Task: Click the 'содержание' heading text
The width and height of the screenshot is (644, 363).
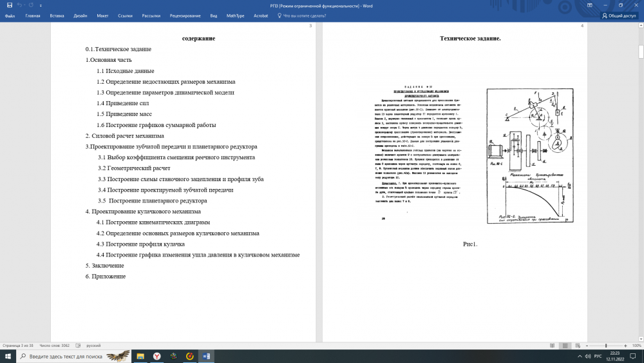Action: [x=199, y=38]
